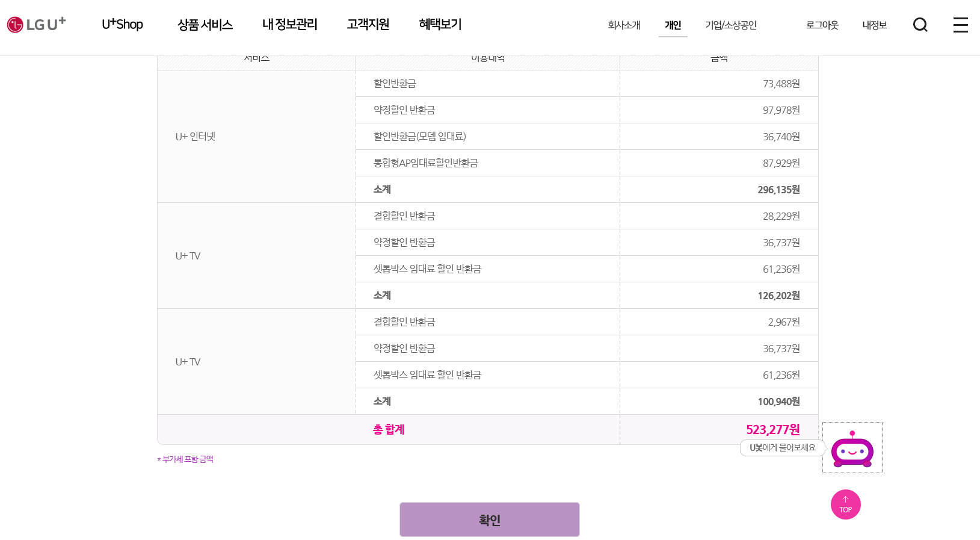Open the 내정보 link
Viewport: 980px width, 540px height.
(x=874, y=25)
